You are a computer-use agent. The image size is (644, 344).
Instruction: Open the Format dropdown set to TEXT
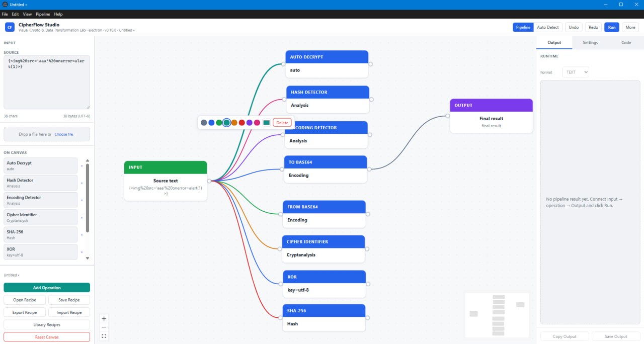576,72
